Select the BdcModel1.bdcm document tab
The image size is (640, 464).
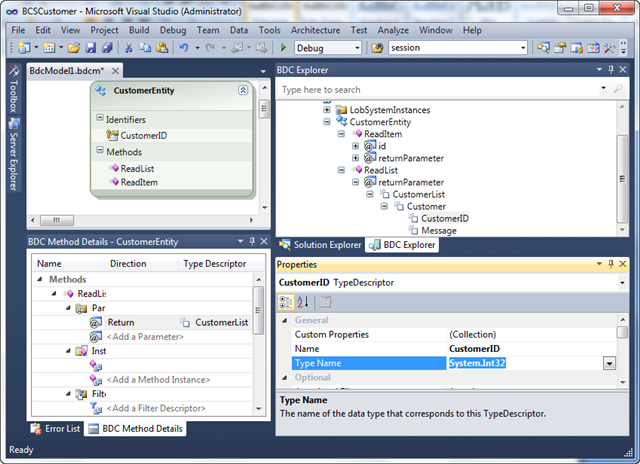(x=67, y=71)
